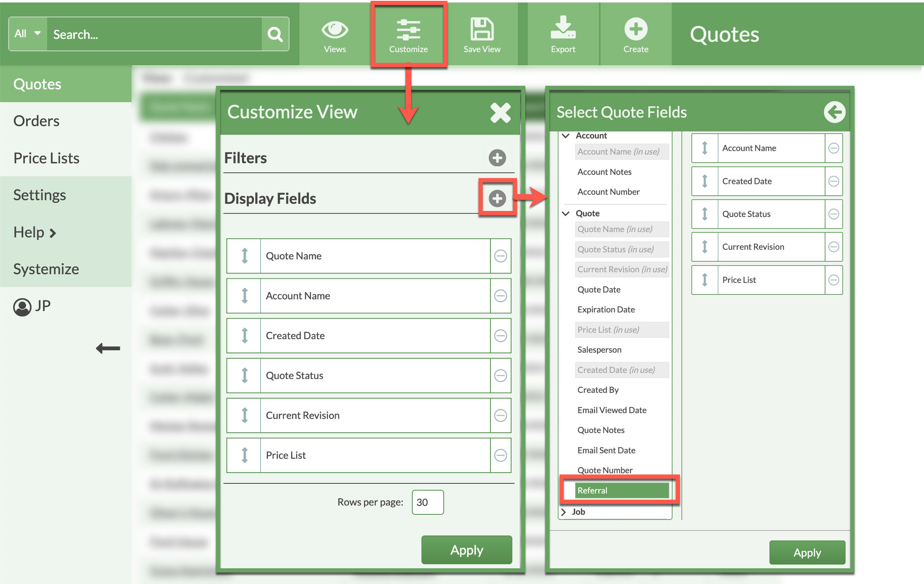The image size is (924, 584).
Task: Click the search magnifier icon
Action: [275, 34]
